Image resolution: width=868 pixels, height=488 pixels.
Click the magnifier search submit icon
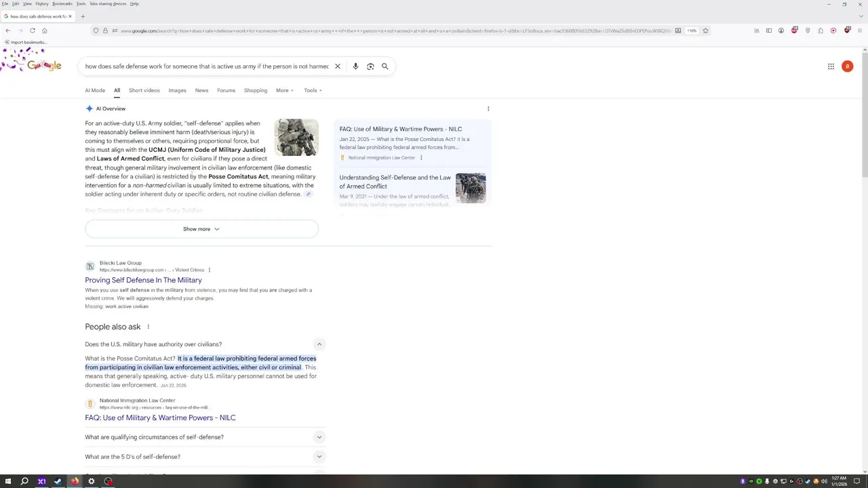[384, 66]
